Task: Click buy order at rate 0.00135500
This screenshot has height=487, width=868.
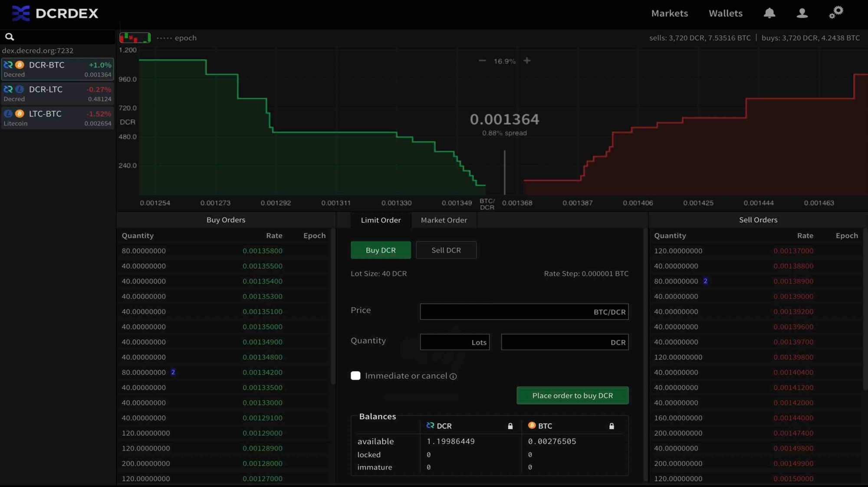Action: (224, 266)
